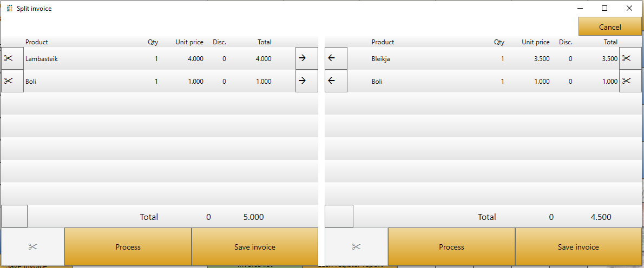644x268 pixels.
Task: Move Lambasteik to right invoice with arrow
Action: (x=306, y=58)
